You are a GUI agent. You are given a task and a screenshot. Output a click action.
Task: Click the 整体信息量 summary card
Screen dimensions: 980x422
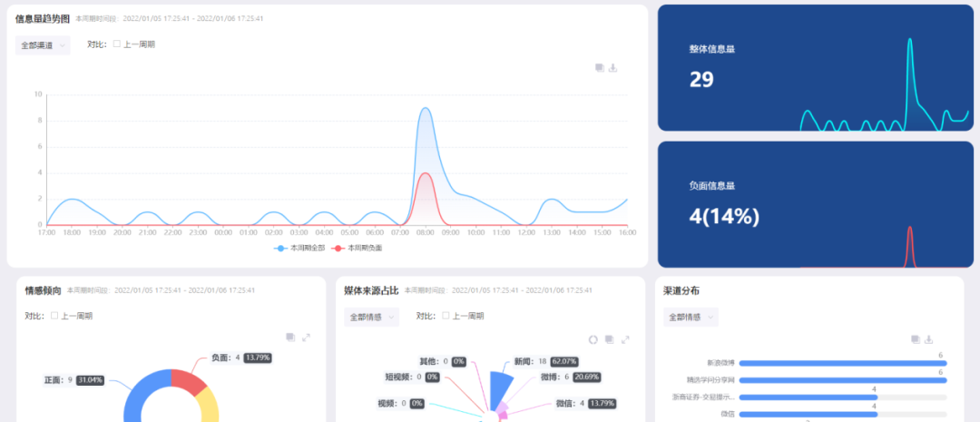click(815, 68)
